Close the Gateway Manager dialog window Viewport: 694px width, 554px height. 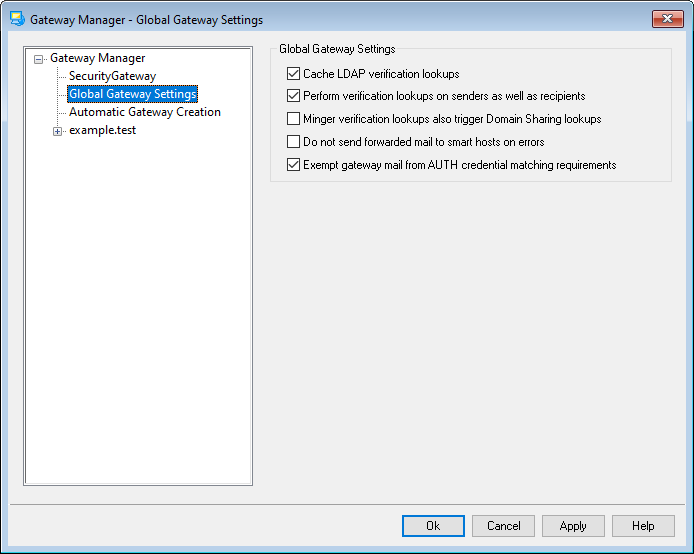(x=667, y=18)
